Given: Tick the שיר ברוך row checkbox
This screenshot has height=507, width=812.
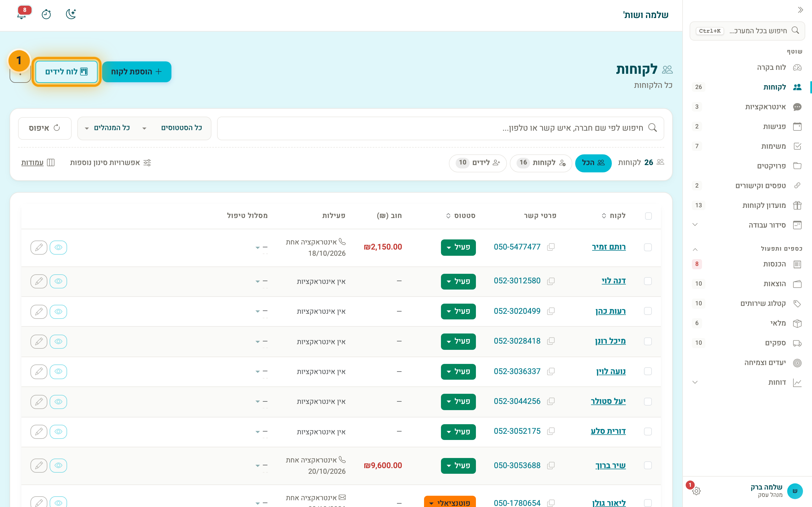Looking at the screenshot, I should pos(648,465).
